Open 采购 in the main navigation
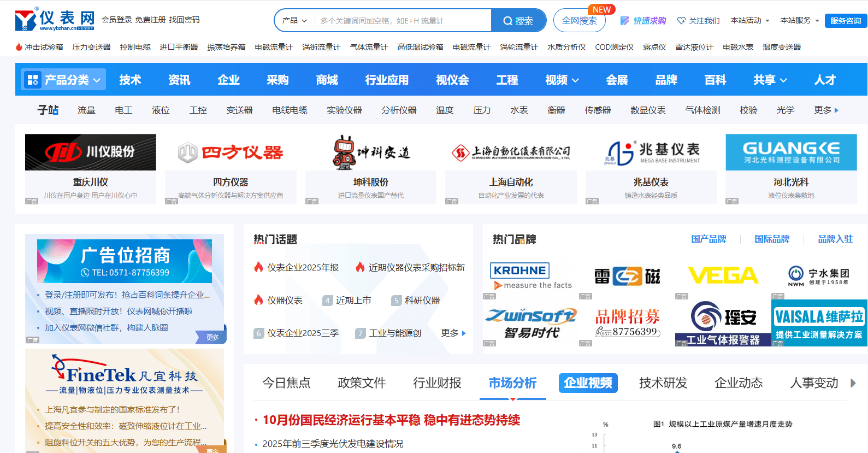This screenshot has height=453, width=868. [x=277, y=80]
